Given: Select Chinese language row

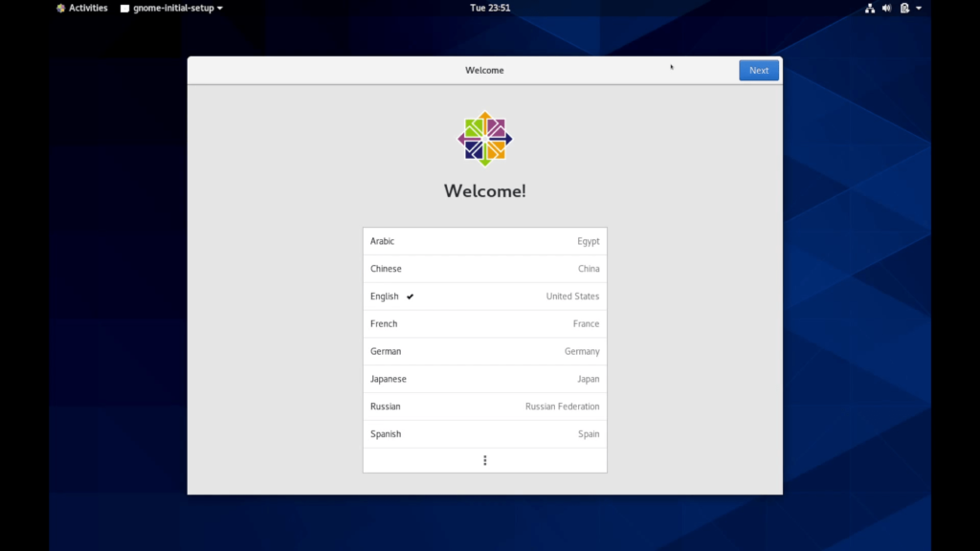Looking at the screenshot, I should (x=484, y=269).
